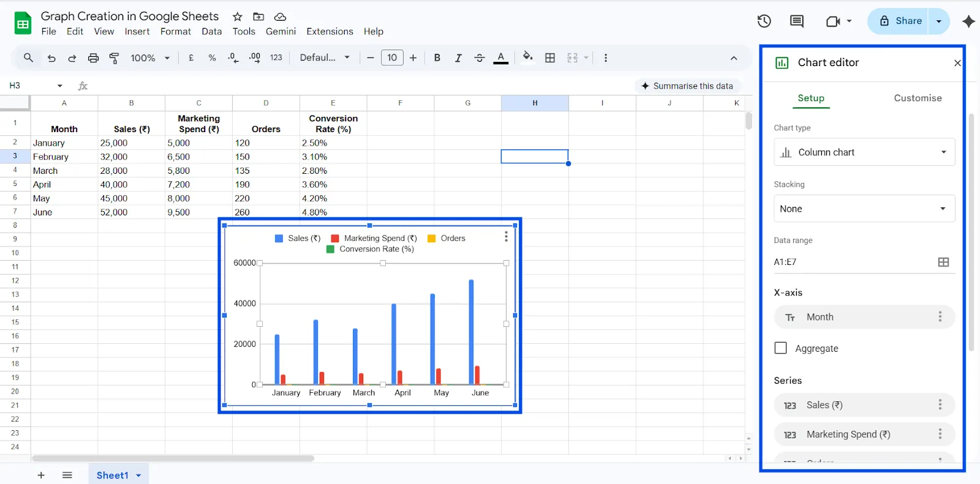Increase font size plus button
Viewport: 980px width, 484px height.
(413, 58)
